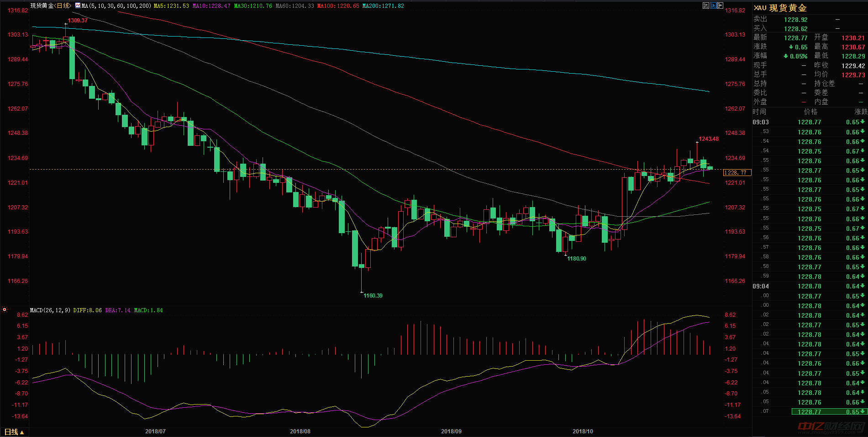
Task: Select the blue highlighted chart playback icon
Action: coord(713,5)
